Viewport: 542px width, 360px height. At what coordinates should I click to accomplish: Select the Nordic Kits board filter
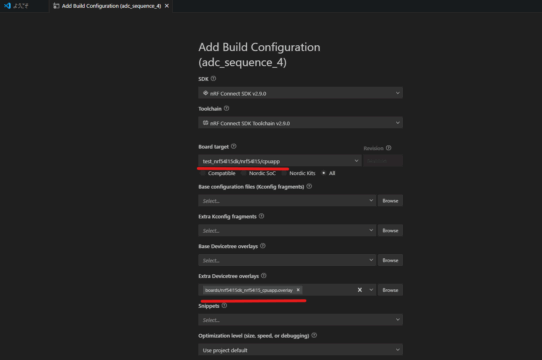pos(299,173)
